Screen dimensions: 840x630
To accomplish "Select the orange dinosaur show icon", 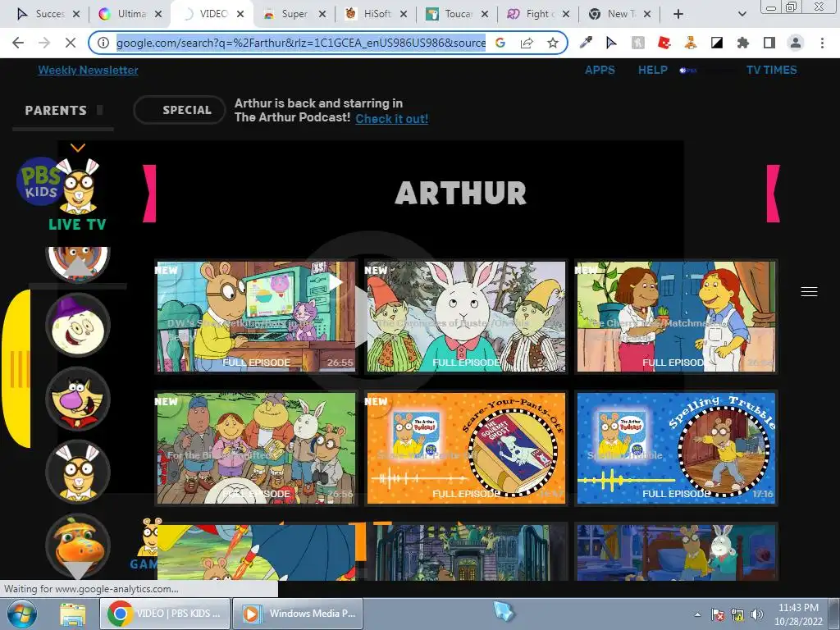I will click(x=78, y=545).
